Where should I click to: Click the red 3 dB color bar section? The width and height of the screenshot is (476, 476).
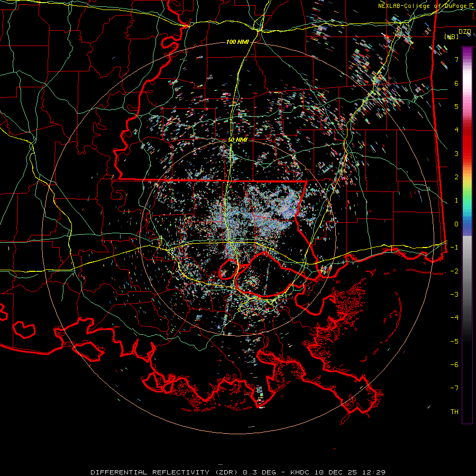click(x=467, y=153)
